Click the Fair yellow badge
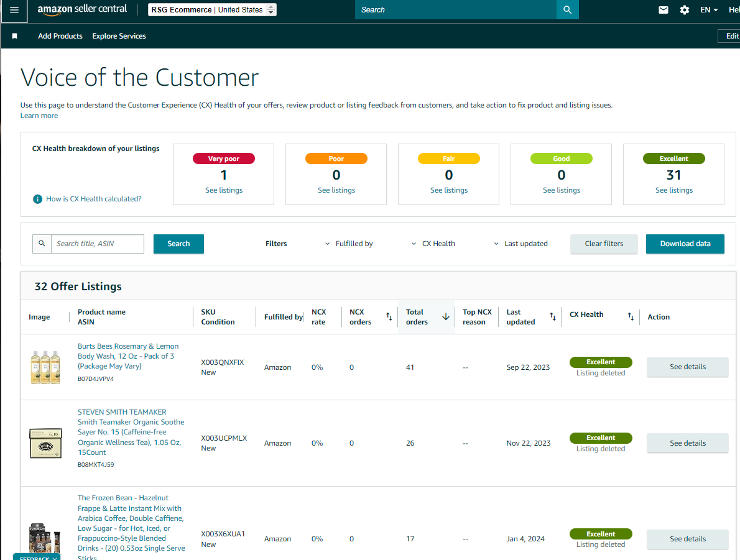The height and width of the screenshot is (560, 740). [x=449, y=158]
